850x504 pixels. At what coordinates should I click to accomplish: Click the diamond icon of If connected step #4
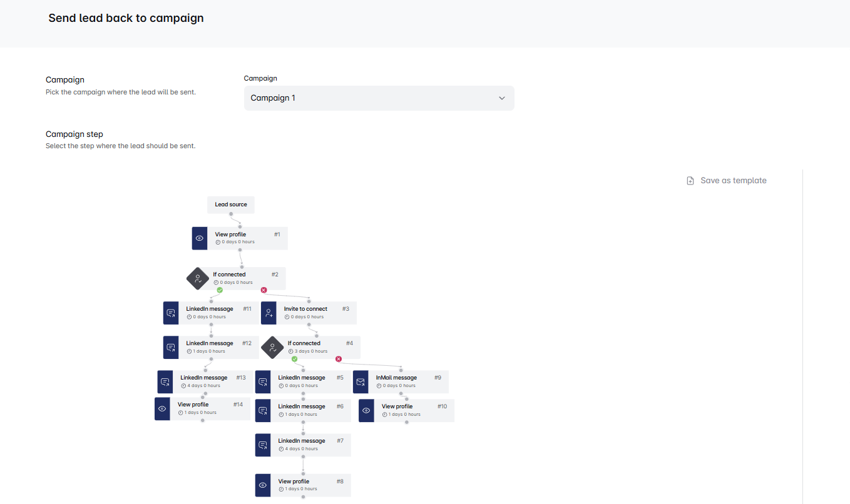tap(272, 347)
